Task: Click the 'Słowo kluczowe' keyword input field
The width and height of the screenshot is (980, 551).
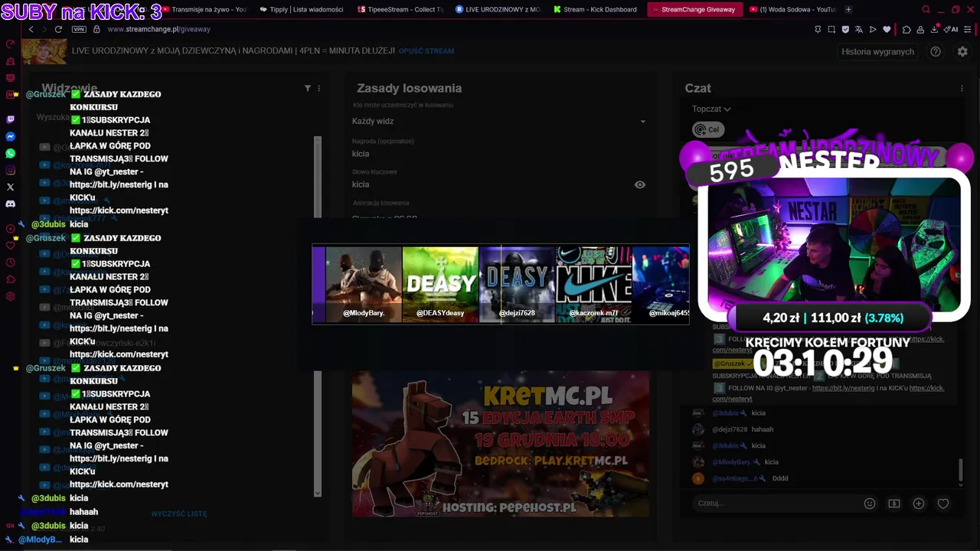Action: [x=490, y=184]
